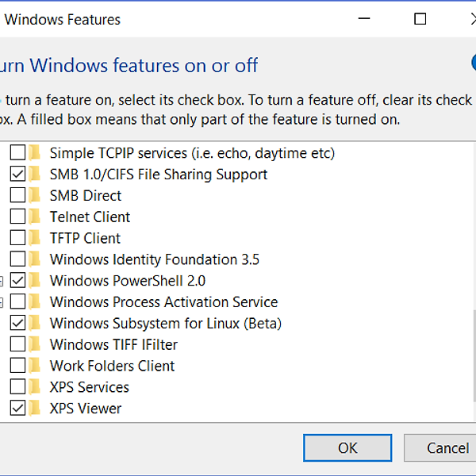Select the XPS Services feature label
Image resolution: width=476 pixels, height=476 pixels.
tap(89, 387)
